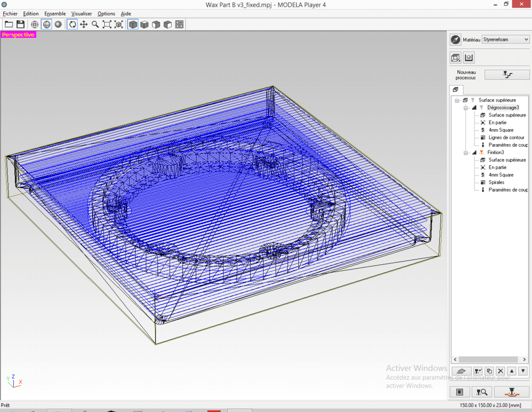
Task: Fit the view to the screen frame
Action: (x=107, y=24)
